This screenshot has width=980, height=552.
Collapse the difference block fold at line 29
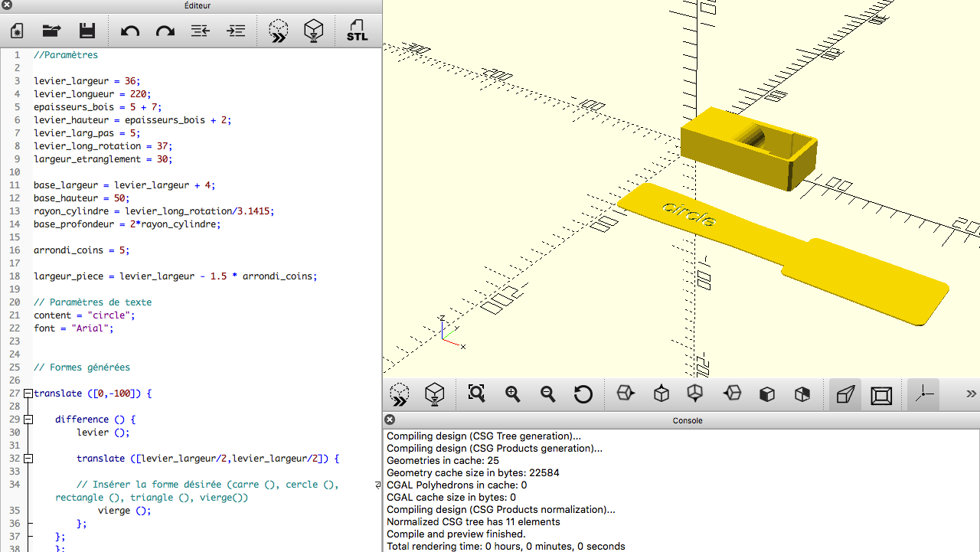click(28, 420)
